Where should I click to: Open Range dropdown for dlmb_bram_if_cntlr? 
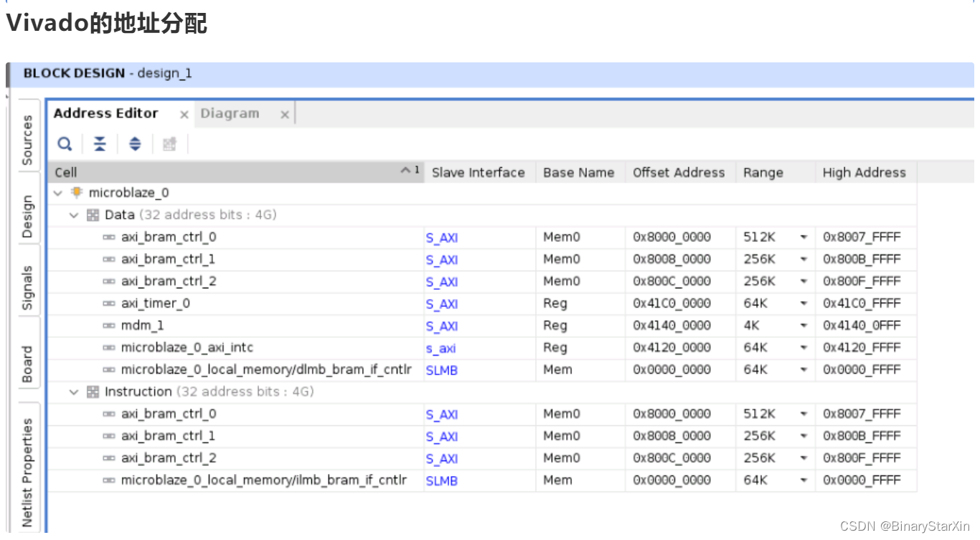point(804,371)
